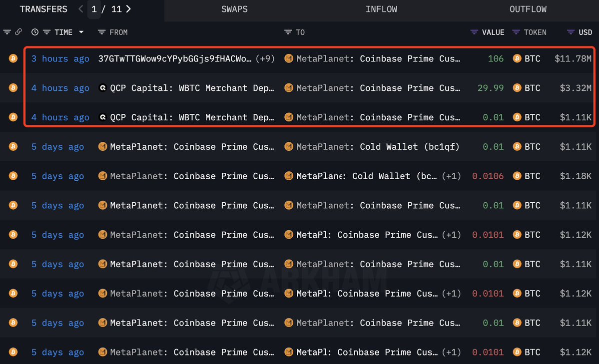
Task: Click the TOKEN column filter icon
Action: (518, 32)
